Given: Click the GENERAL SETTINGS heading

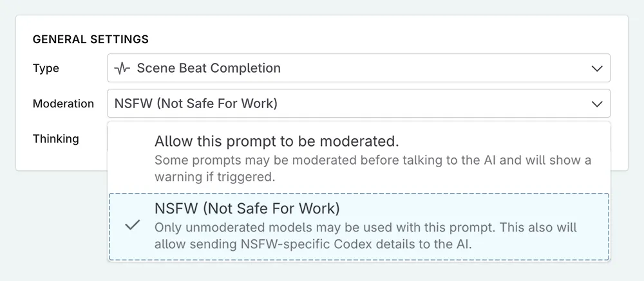Looking at the screenshot, I should tap(91, 39).
